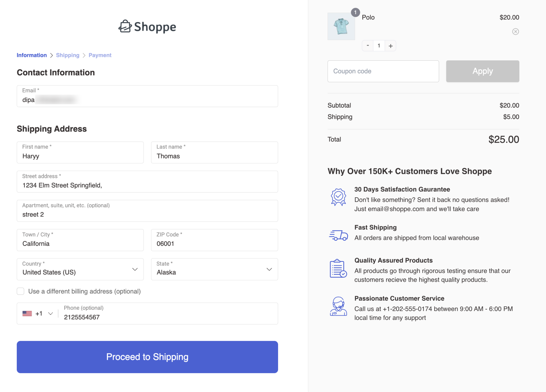Click the Polo product thumbnail
The image size is (546, 392).
point(341,26)
